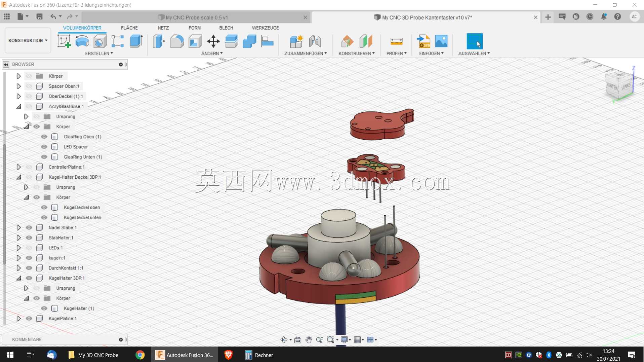Switch to the NETZ tab

(163, 28)
